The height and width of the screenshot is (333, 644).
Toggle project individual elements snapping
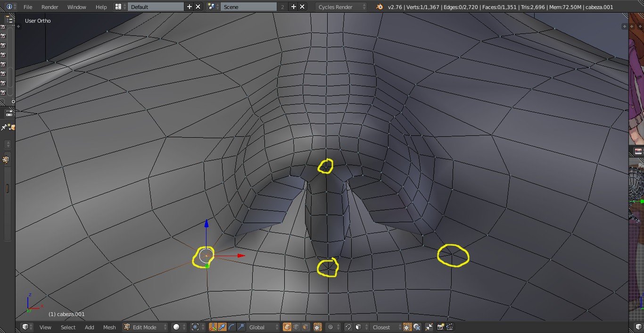[417, 327]
